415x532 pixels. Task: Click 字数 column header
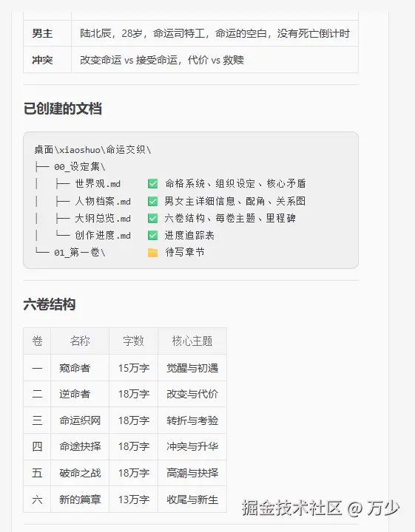point(133,341)
